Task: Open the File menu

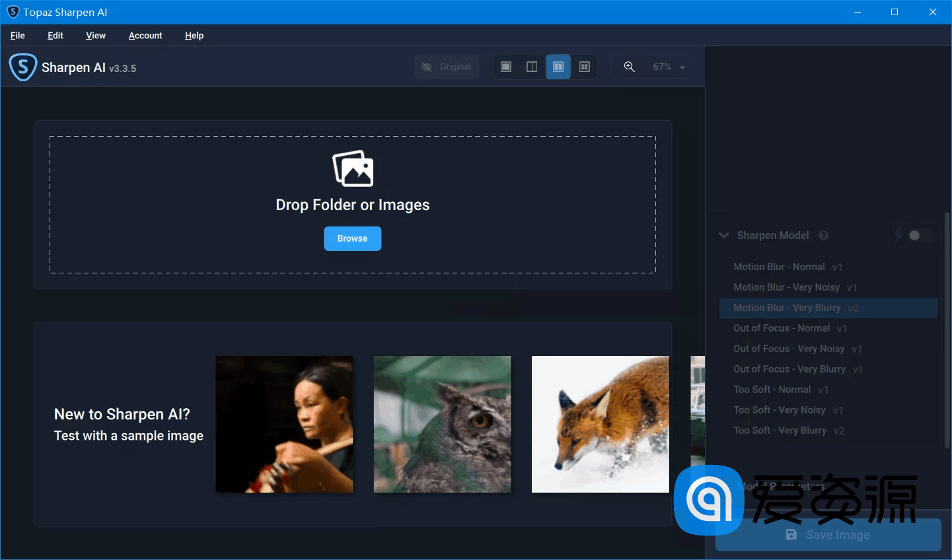Action: click(17, 36)
